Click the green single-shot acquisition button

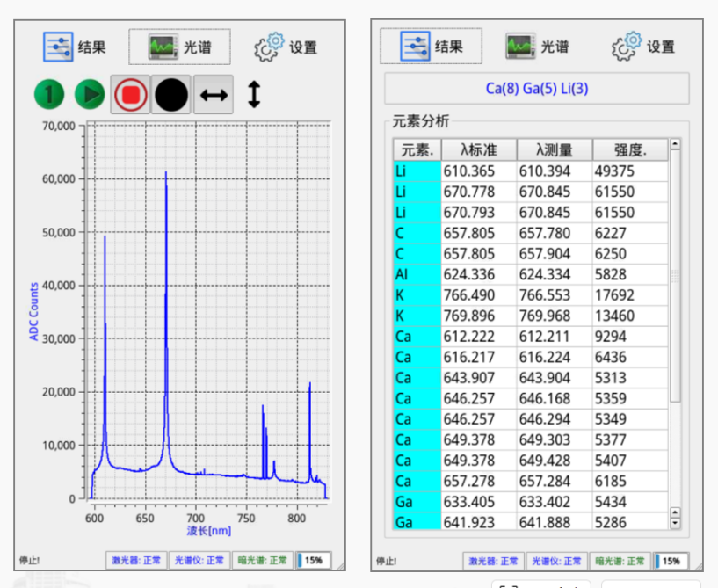tap(51, 95)
